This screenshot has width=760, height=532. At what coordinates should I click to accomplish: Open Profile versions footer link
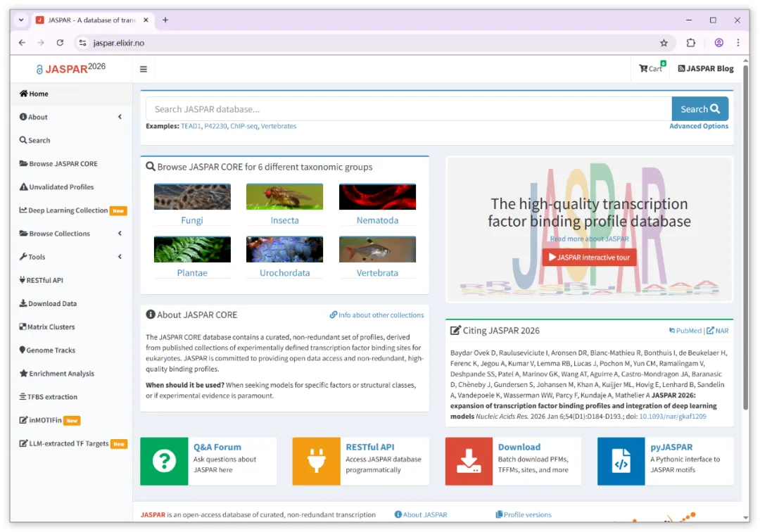524,514
